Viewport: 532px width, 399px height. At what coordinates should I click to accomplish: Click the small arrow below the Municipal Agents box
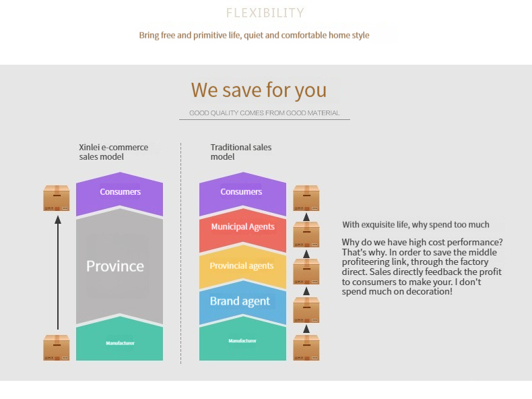[x=306, y=253]
